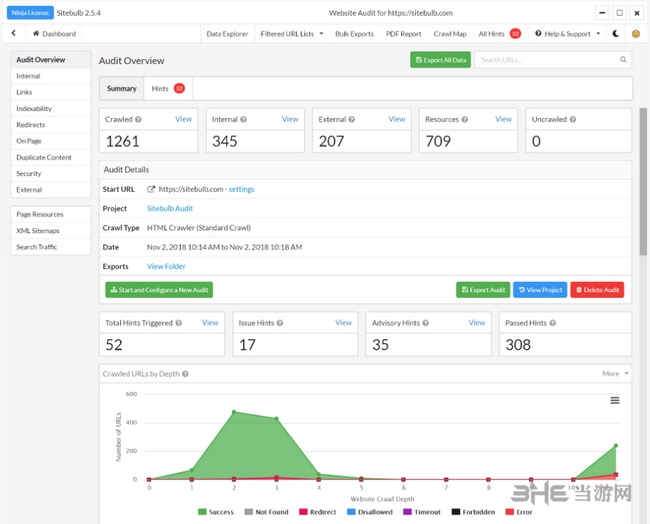The width and height of the screenshot is (650, 524).
Task: Select External in the sidebar
Action: pos(51,190)
